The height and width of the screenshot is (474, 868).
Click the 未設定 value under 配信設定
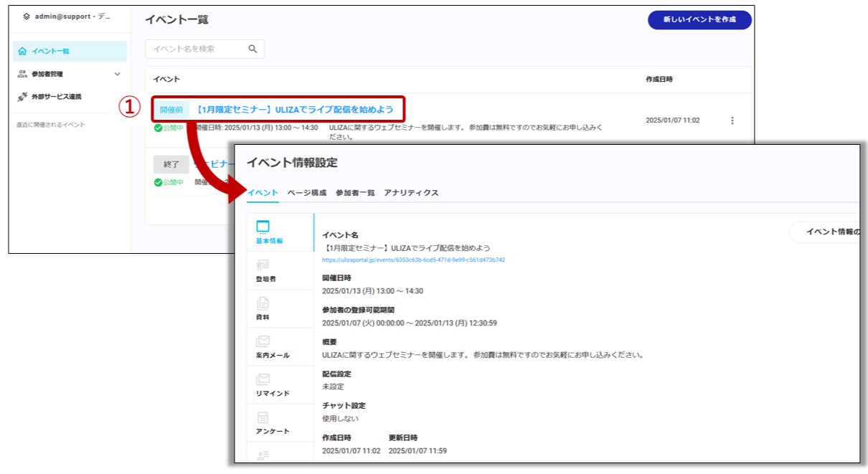tap(334, 387)
